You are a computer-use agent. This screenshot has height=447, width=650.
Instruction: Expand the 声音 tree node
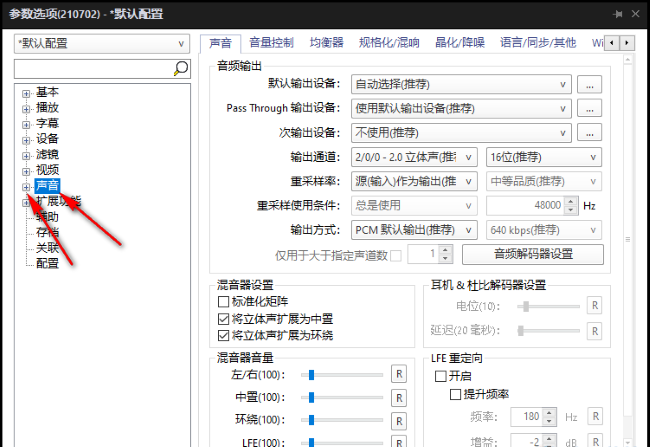(26, 186)
